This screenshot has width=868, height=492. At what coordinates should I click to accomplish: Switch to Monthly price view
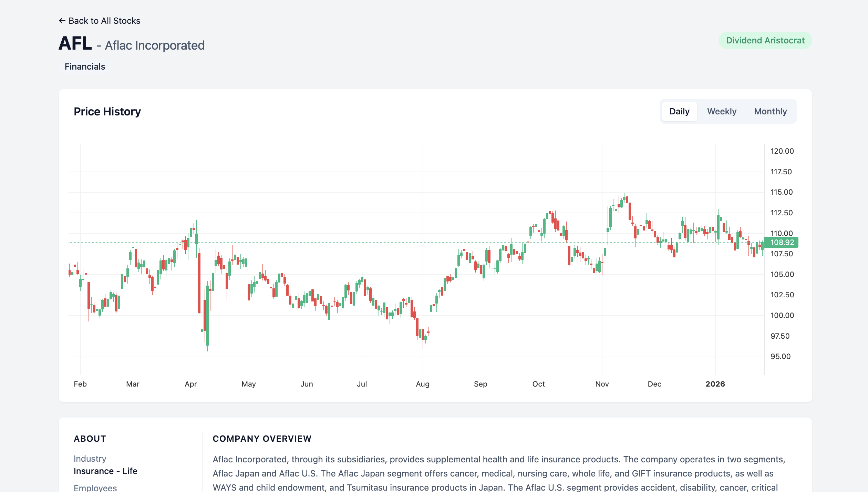point(771,111)
